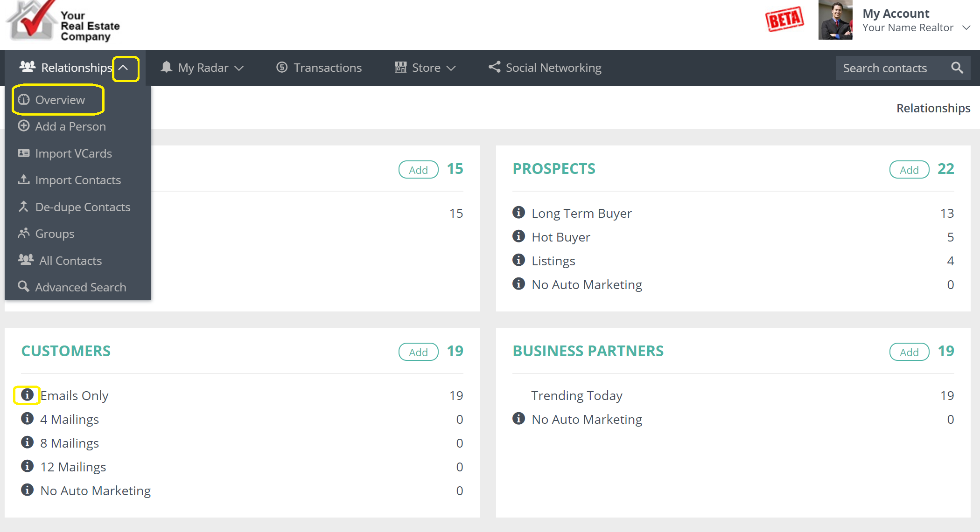Choose Import VCards from menu
980x532 pixels.
click(73, 153)
